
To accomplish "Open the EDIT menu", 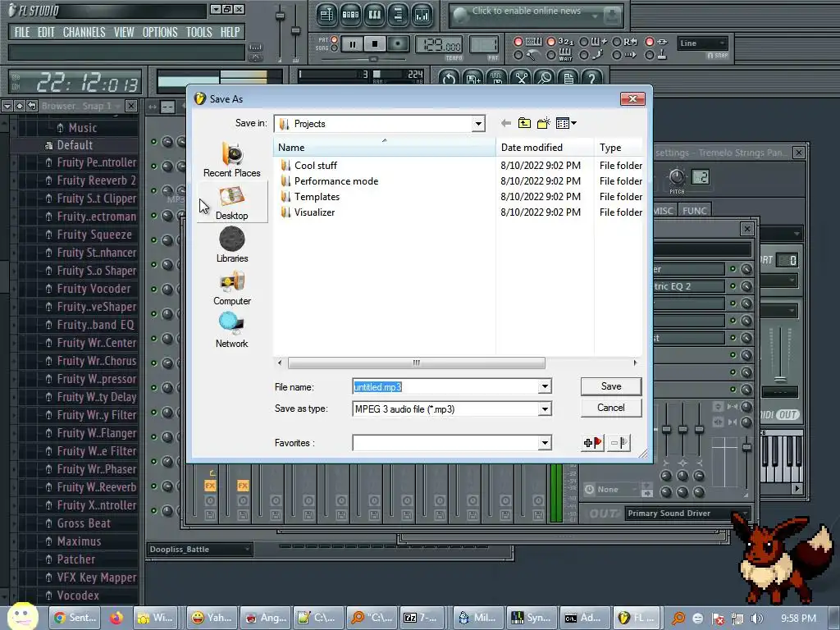I will (x=46, y=32).
